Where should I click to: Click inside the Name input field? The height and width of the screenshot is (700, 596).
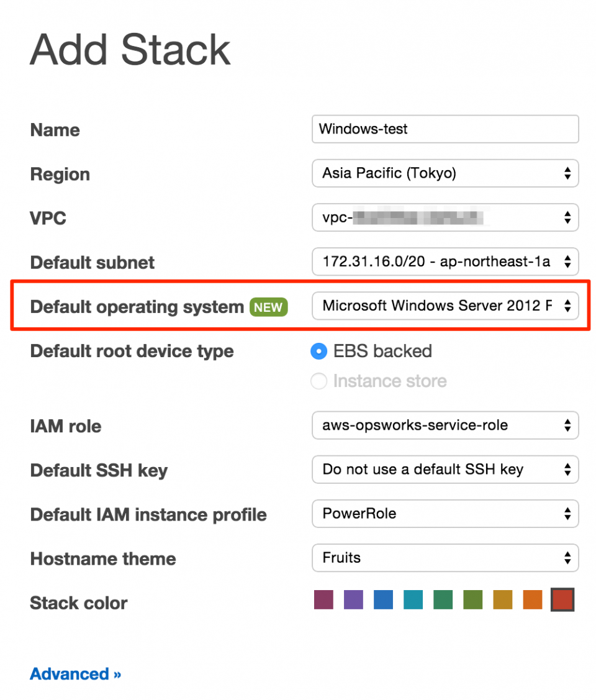[445, 129]
